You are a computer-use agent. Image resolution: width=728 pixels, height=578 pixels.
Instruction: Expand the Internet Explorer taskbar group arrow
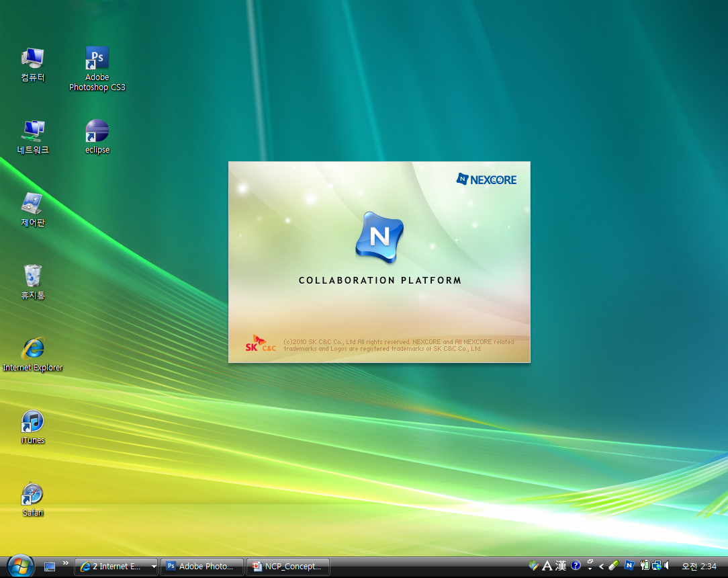click(154, 567)
